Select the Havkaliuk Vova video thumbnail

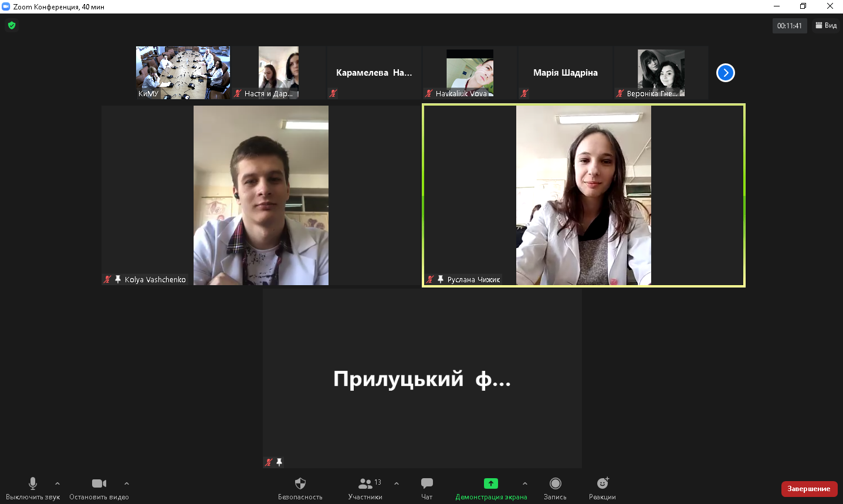click(x=470, y=73)
